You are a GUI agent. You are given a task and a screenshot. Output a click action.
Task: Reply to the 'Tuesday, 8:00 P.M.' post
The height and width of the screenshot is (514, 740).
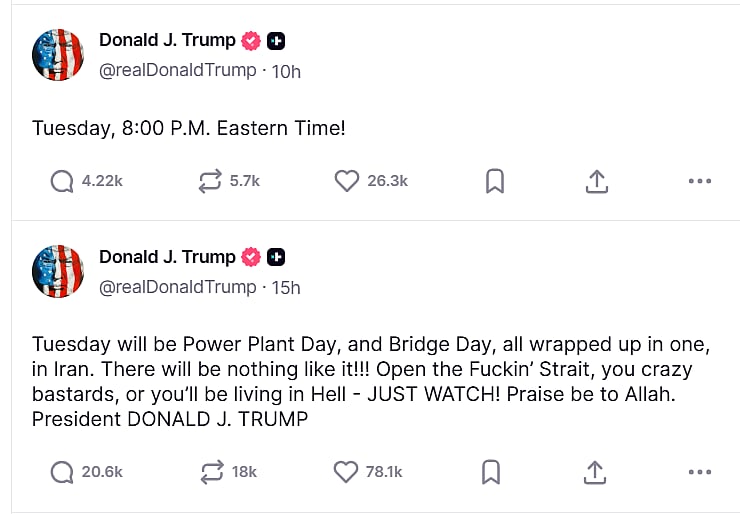[62, 181]
